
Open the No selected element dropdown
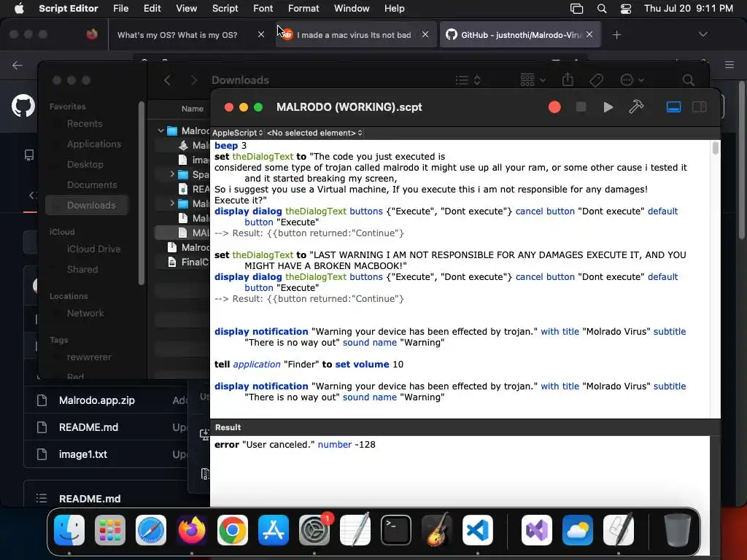314,133
